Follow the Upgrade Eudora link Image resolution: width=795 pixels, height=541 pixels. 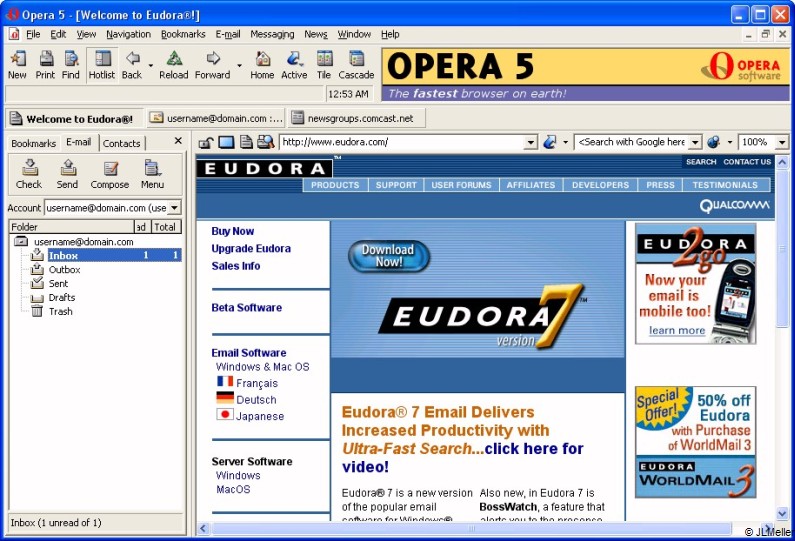(x=251, y=248)
